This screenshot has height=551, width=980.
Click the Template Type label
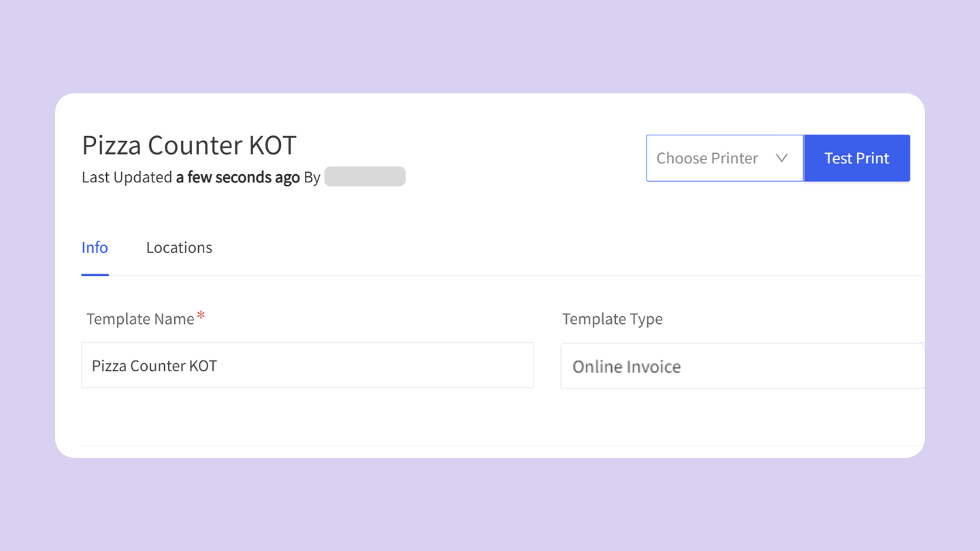pyautogui.click(x=612, y=318)
